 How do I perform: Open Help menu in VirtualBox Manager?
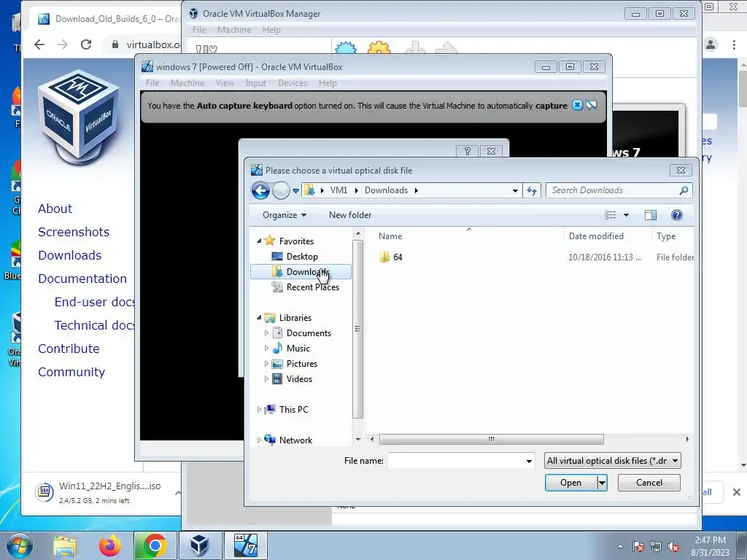pos(271,30)
